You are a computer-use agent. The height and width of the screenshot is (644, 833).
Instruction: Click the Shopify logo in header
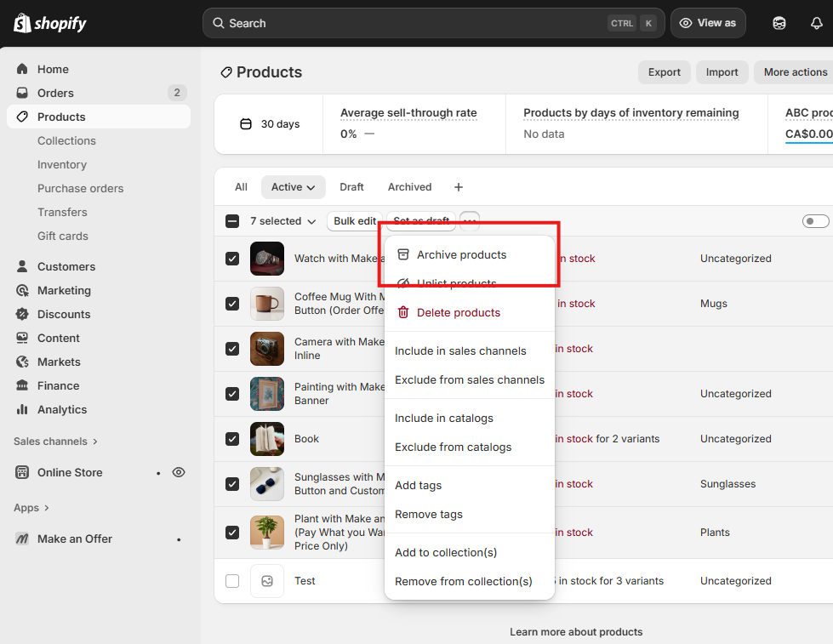click(50, 23)
